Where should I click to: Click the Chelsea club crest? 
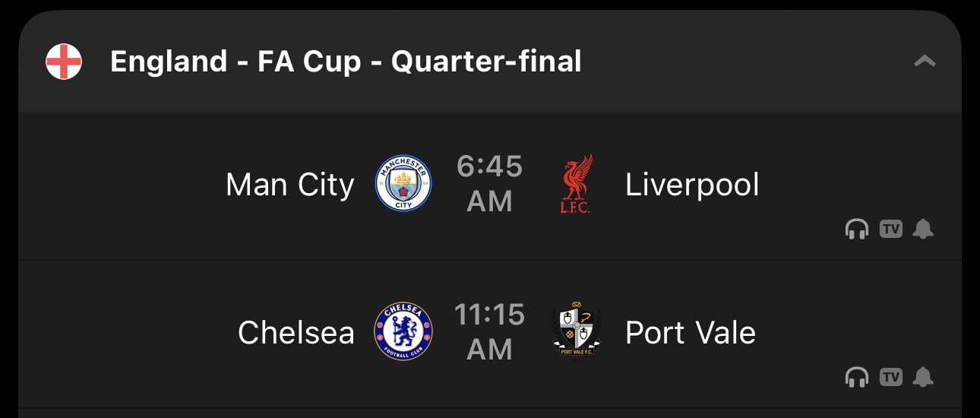click(x=403, y=331)
